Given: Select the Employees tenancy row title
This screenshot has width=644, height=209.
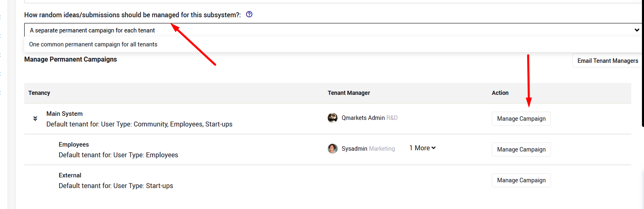Looking at the screenshot, I should pyautogui.click(x=74, y=145).
